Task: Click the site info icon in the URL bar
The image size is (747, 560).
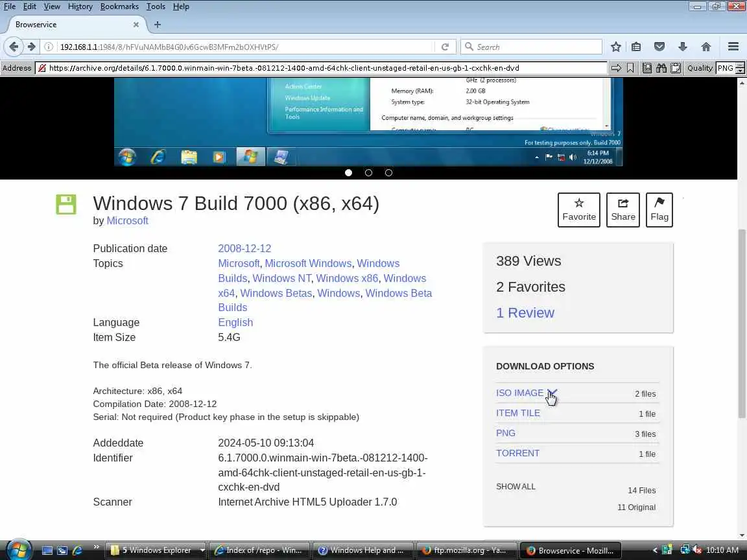Action: 49,47
